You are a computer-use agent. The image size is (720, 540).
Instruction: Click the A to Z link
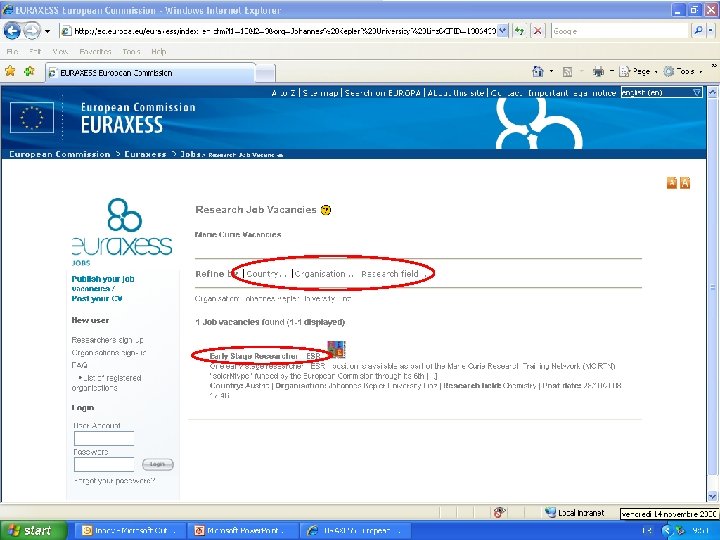pos(283,93)
